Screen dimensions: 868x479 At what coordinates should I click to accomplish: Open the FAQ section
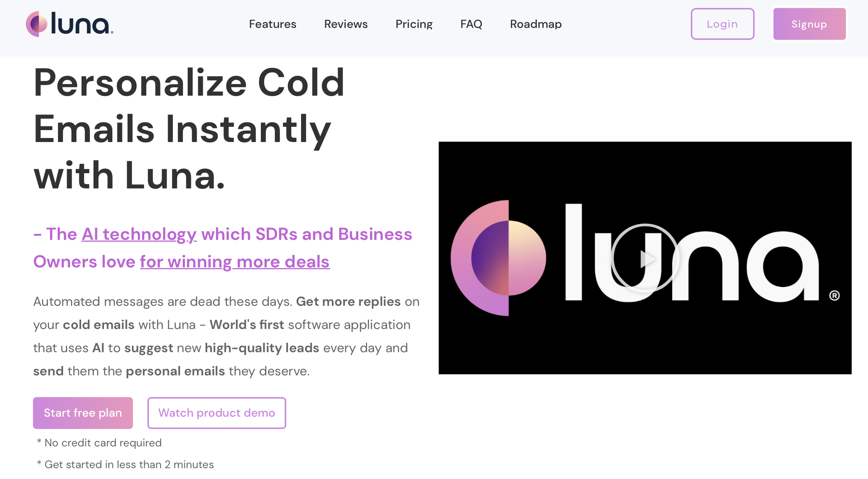(472, 24)
